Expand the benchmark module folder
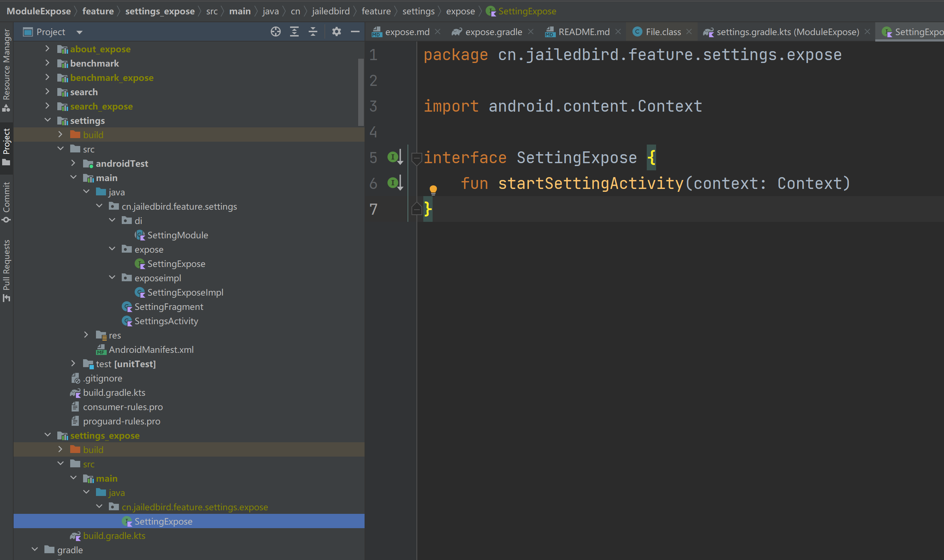This screenshot has height=560, width=944. click(48, 63)
